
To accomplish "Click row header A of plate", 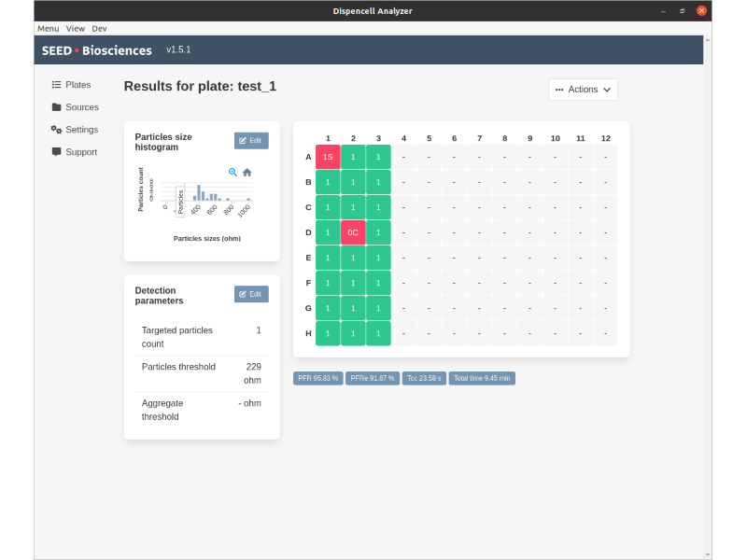I will pyautogui.click(x=308, y=157).
